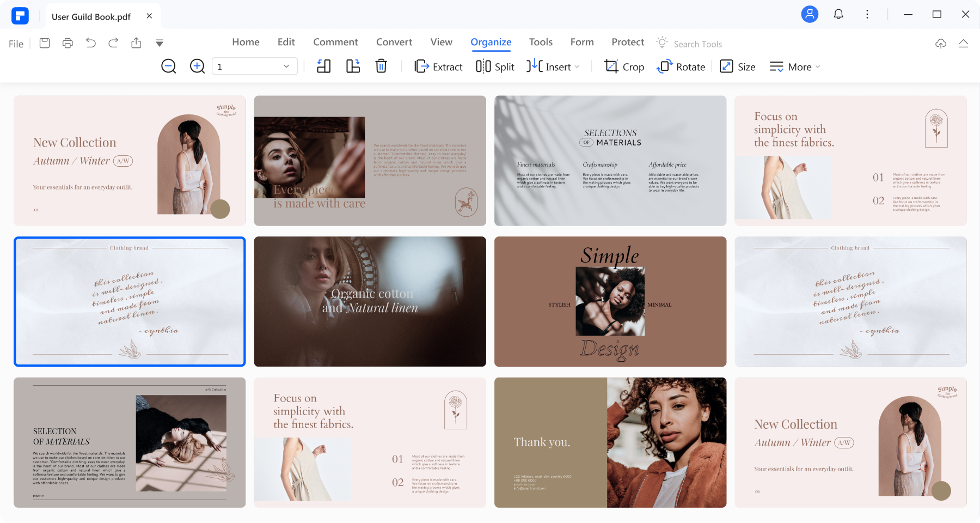The height and width of the screenshot is (523, 980).
Task: Open the vertical three-dot options menu
Action: (x=867, y=14)
